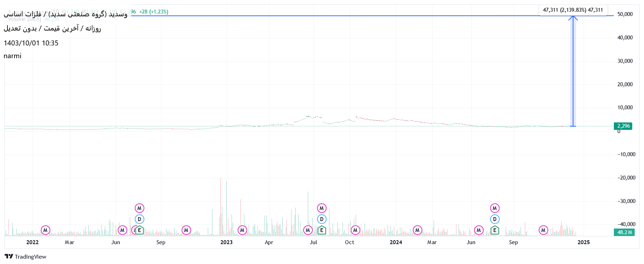Click the green 2,296 current price label
The width and height of the screenshot is (644, 264).
623,126
